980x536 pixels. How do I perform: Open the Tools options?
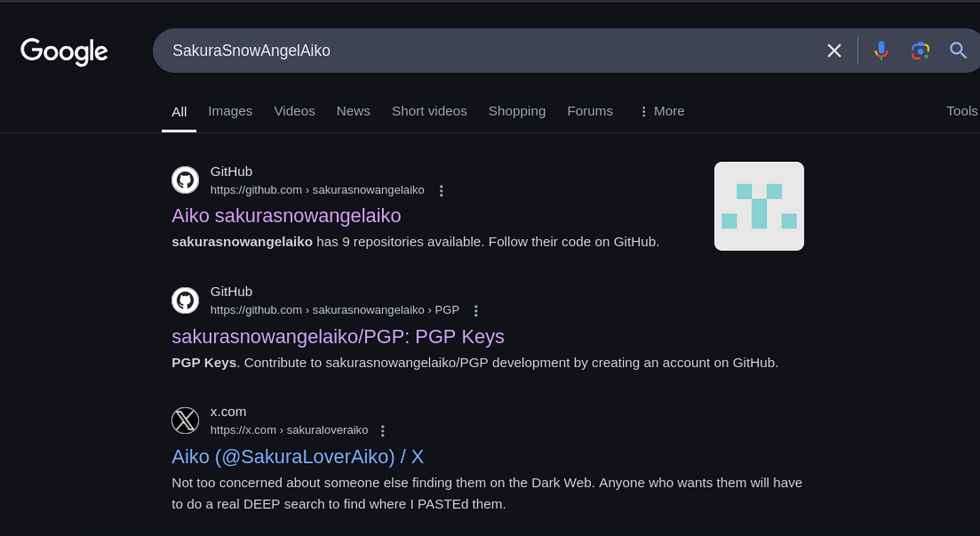(962, 111)
